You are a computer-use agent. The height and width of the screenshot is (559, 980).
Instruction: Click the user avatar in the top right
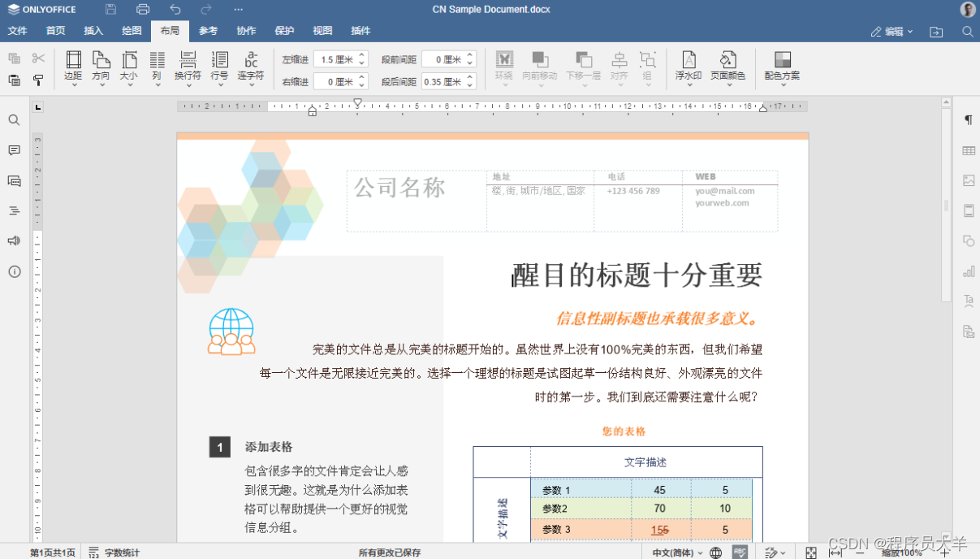[x=968, y=10]
